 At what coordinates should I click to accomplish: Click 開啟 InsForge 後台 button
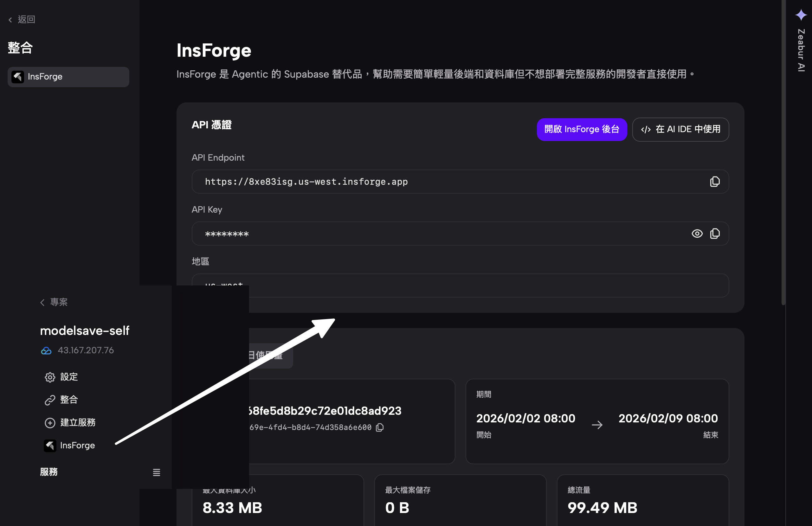point(581,129)
